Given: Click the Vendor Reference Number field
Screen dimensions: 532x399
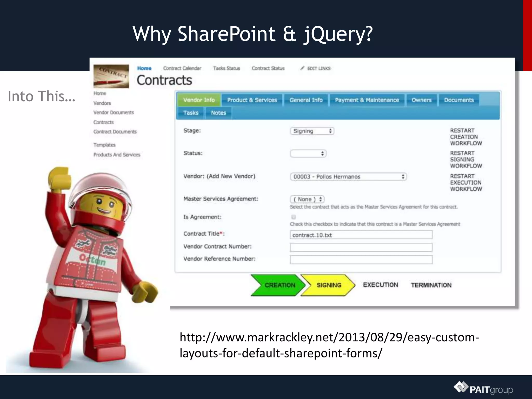Looking at the screenshot, I should pyautogui.click(x=361, y=260).
